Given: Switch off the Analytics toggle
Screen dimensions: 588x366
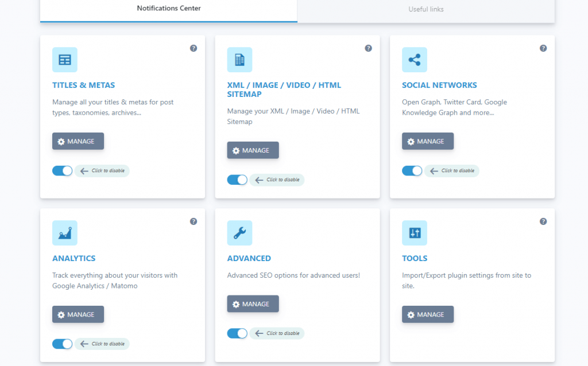Looking at the screenshot, I should 63,344.
